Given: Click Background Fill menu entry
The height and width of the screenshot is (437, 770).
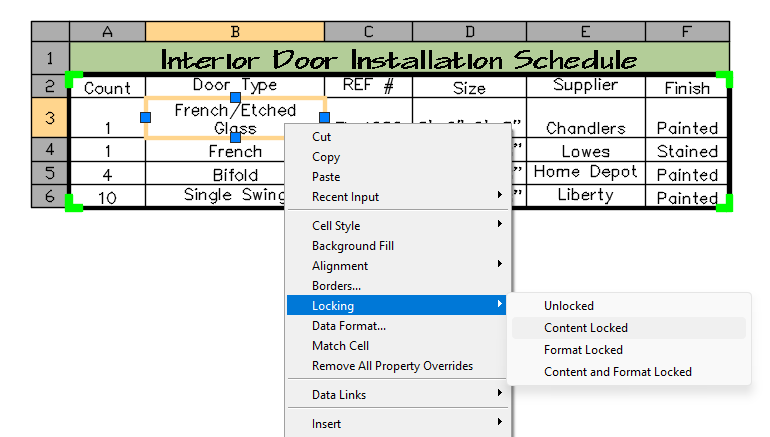Looking at the screenshot, I should pyautogui.click(x=352, y=246).
